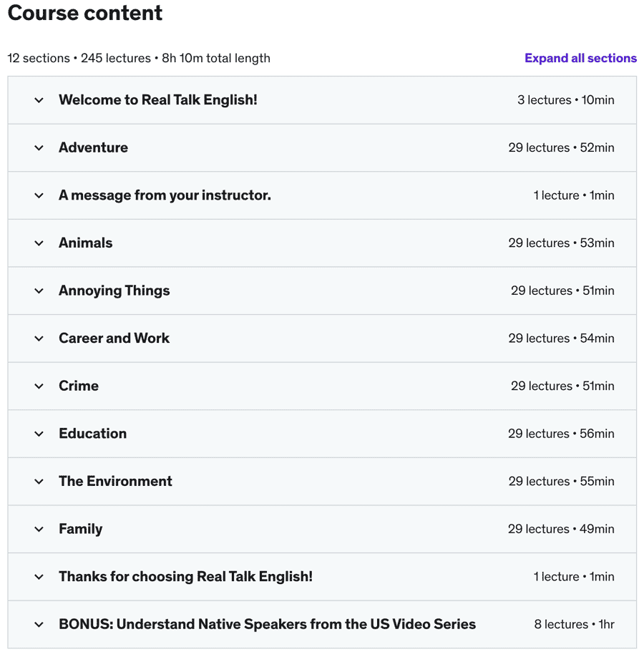
Task: Click chevron beside 'Thanks for choosing Real Talk English!'
Action: tap(39, 577)
